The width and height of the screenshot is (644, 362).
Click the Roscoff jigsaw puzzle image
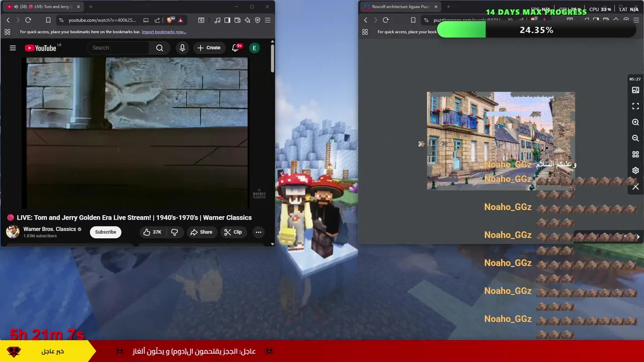(501, 141)
